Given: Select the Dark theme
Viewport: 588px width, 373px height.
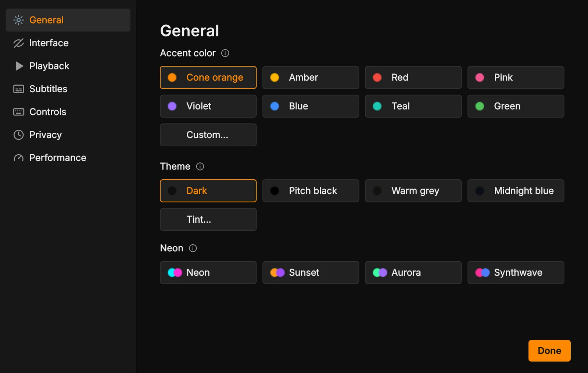Looking at the screenshot, I should point(208,191).
